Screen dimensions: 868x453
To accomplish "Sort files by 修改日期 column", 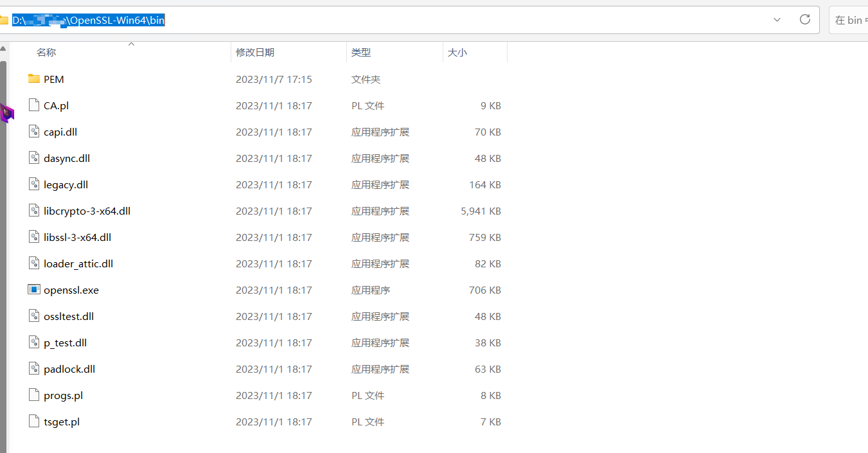I will pos(256,52).
